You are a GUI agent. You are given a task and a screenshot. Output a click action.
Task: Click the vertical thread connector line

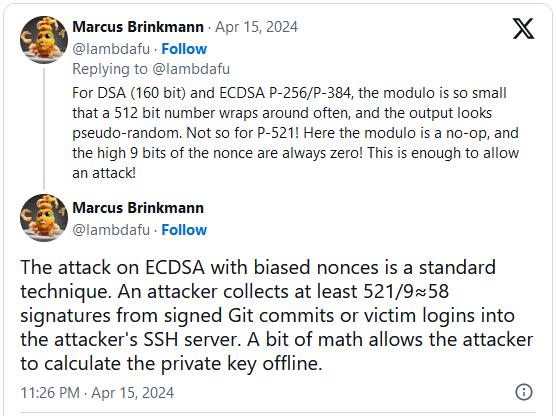coord(44,129)
